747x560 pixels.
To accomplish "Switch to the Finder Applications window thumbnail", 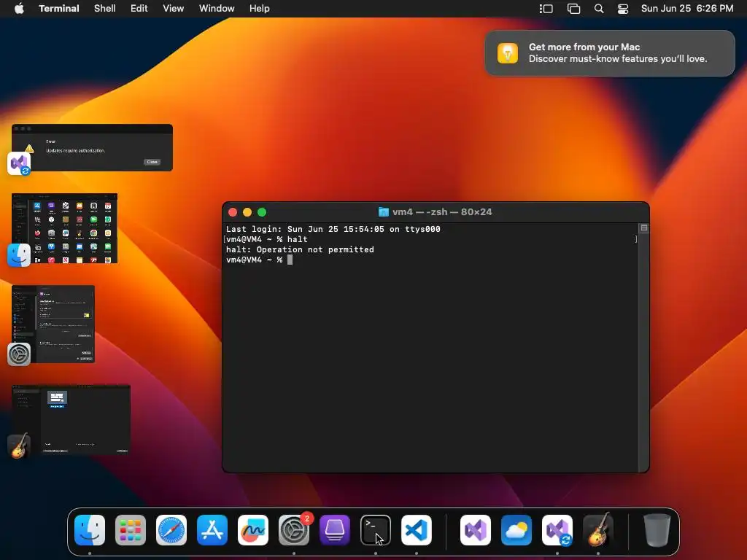I will coord(65,228).
